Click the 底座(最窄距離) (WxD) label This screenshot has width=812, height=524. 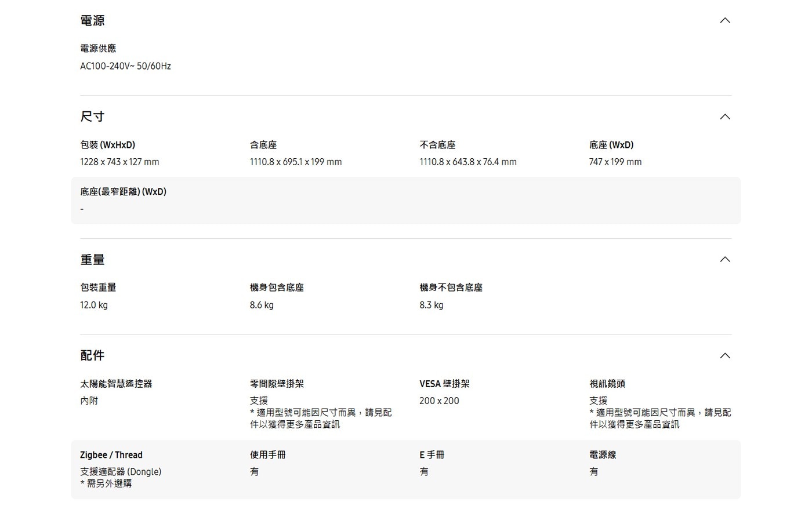pyautogui.click(x=123, y=192)
